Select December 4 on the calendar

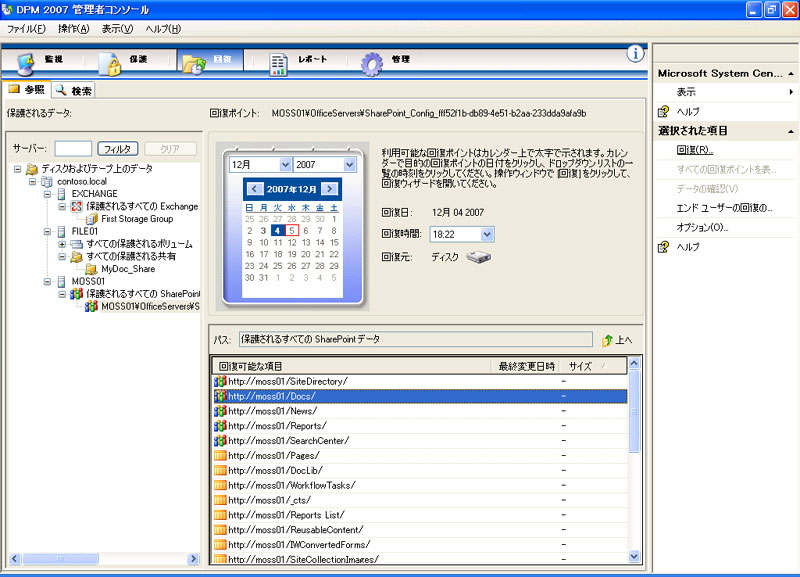(277, 231)
